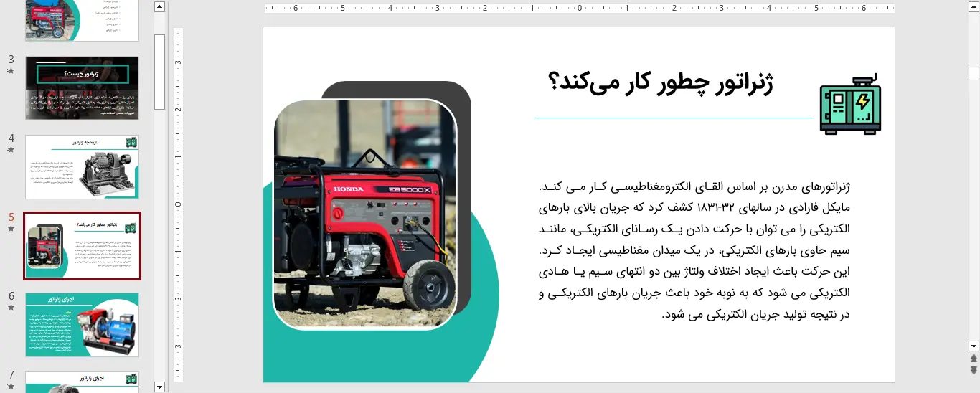980x393 pixels.
Task: Select the partially visible slide 7 thumbnail
Action: tap(82, 382)
